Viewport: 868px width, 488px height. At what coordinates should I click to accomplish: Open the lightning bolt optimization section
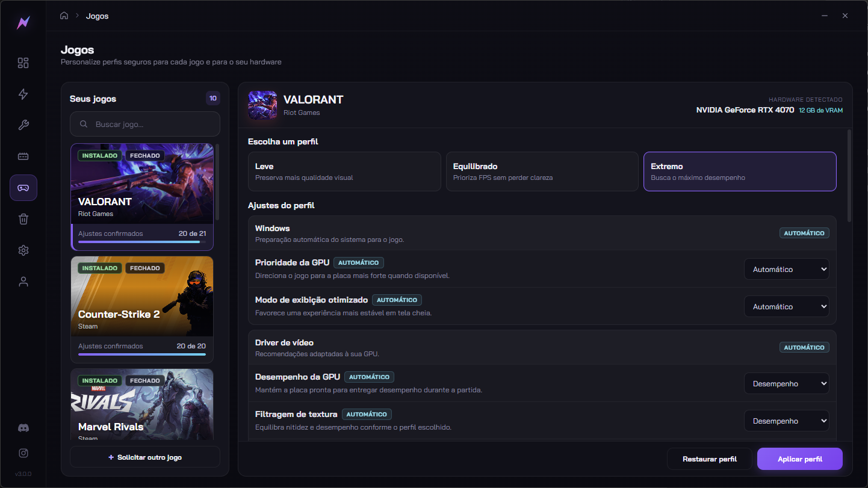coord(23,94)
